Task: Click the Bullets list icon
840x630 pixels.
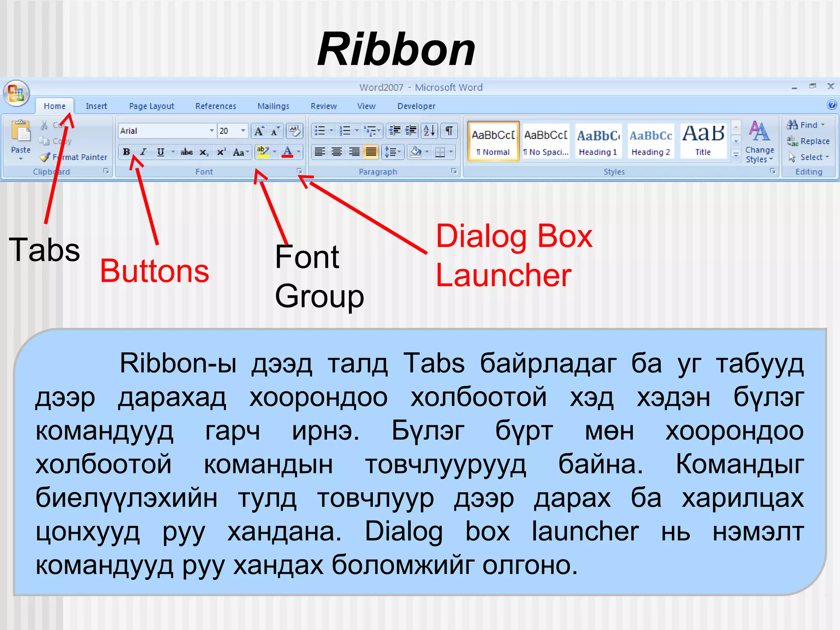Action: (320, 131)
